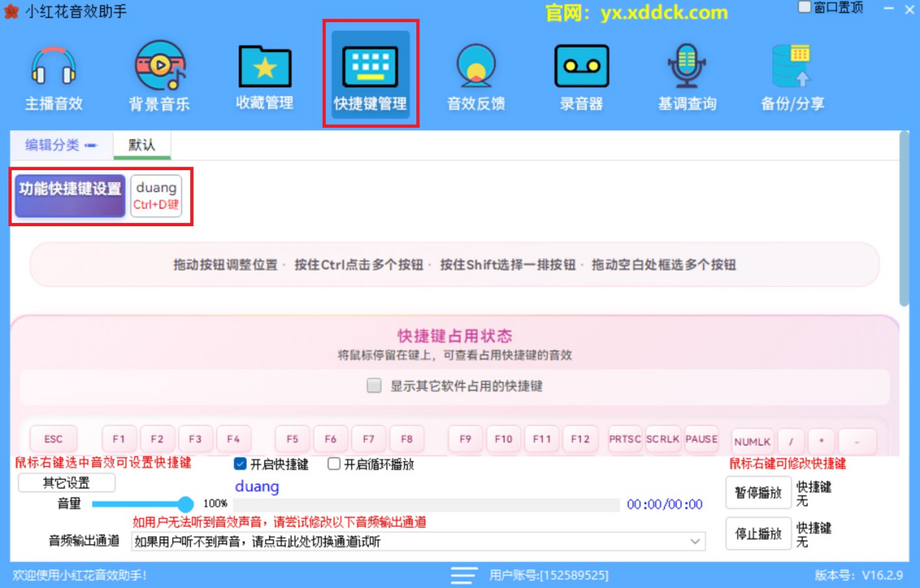Open 功能快捷键设置 hotkey settings
Screen dimensions: 920x588
click(x=68, y=195)
